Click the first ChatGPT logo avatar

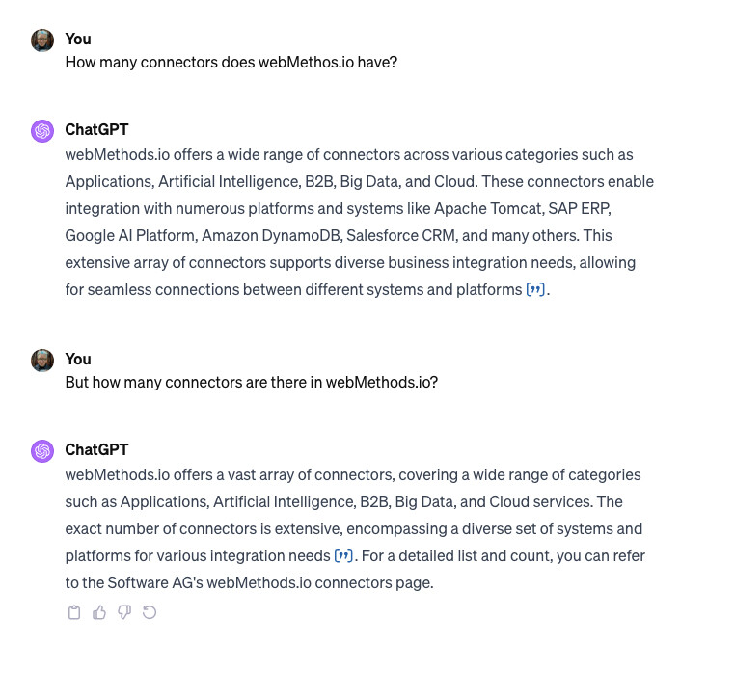(42, 131)
